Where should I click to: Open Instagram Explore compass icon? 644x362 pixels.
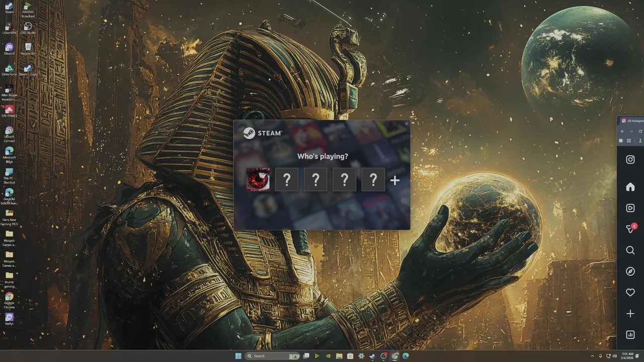(630, 271)
